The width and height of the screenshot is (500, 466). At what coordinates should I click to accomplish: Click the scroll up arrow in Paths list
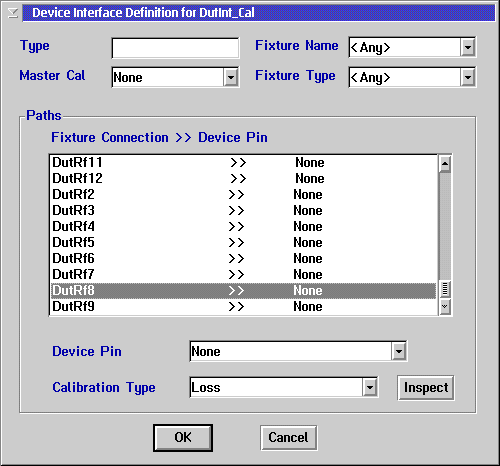(x=445, y=164)
